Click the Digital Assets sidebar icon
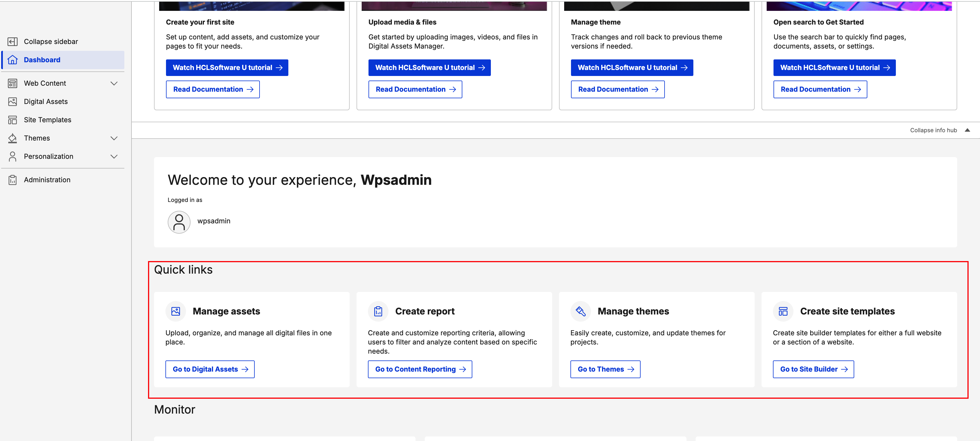 [13, 102]
